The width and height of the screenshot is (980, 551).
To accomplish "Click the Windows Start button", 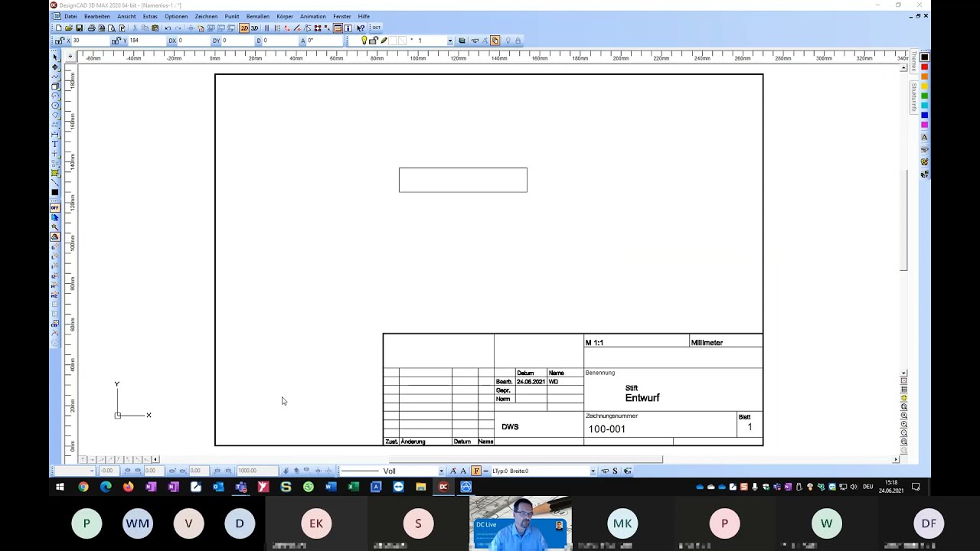I will tap(60, 487).
